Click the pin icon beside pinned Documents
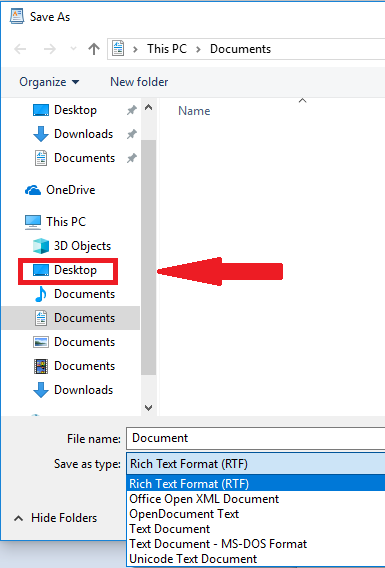Screen dimensions: 385x568 point(131,158)
